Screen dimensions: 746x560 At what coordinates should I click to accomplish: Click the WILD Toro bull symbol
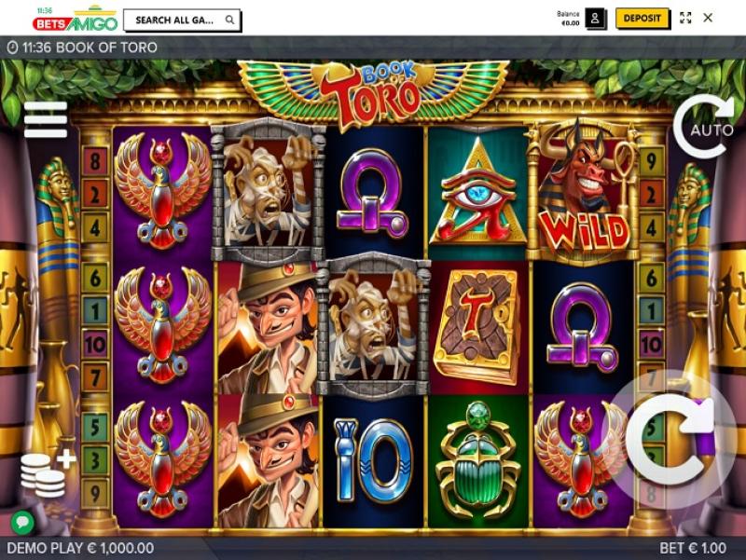click(585, 190)
